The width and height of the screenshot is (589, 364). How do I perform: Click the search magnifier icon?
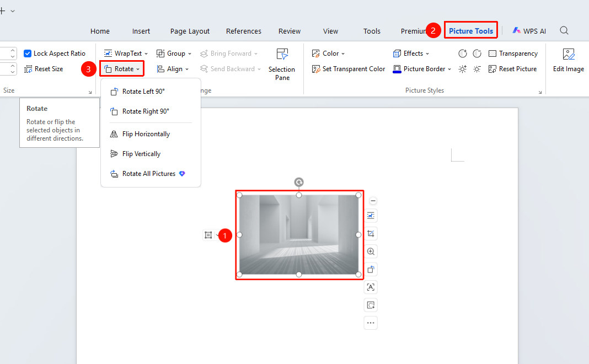tap(564, 30)
